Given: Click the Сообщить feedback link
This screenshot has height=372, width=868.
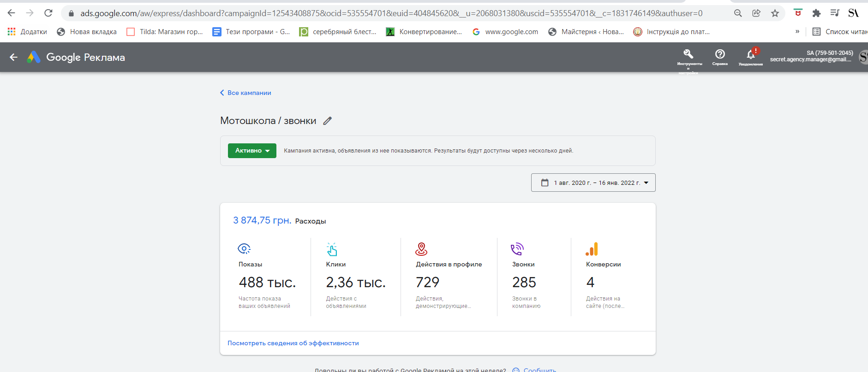Looking at the screenshot, I should 540,369.
